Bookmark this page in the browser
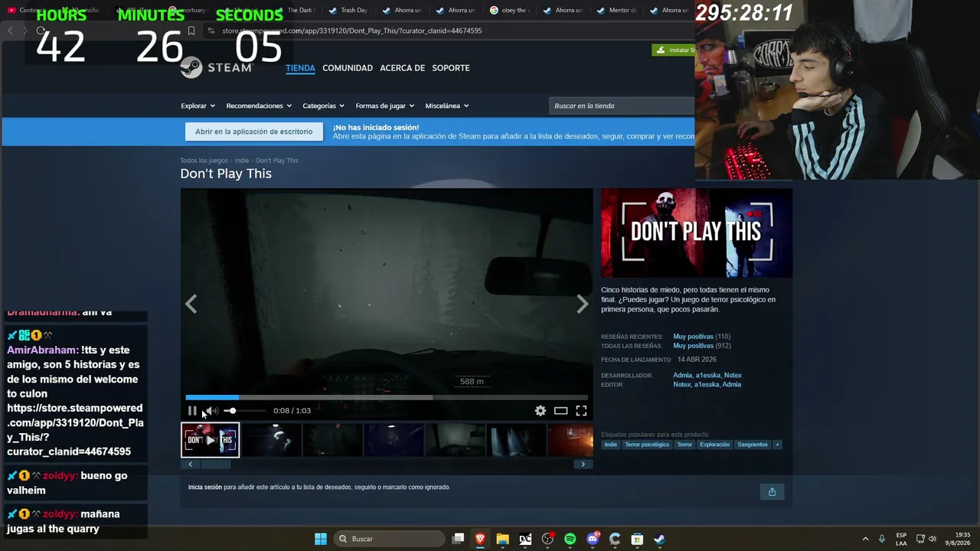Viewport: 980px width, 551px height. (191, 31)
